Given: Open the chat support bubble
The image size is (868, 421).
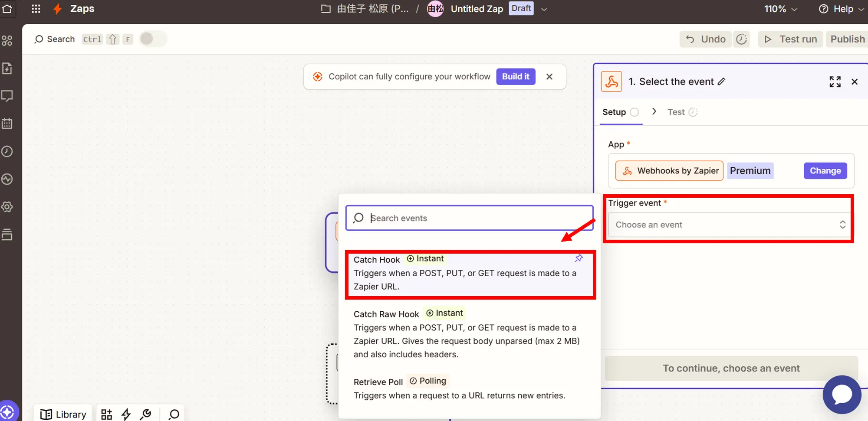Looking at the screenshot, I should pyautogui.click(x=842, y=395).
